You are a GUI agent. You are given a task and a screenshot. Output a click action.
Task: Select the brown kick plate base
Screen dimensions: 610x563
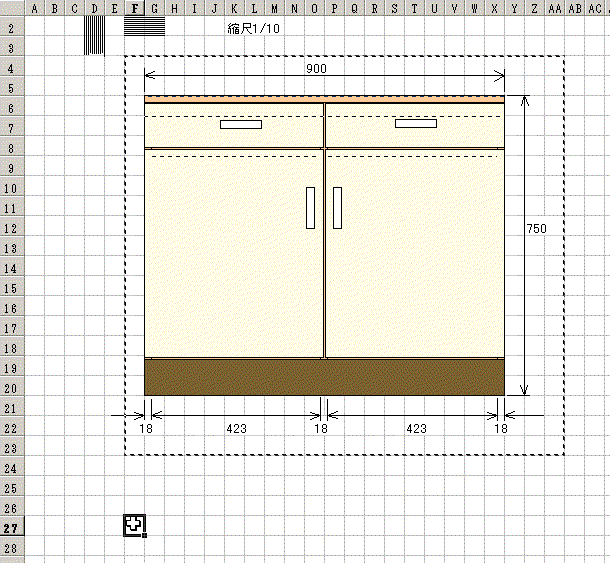click(324, 377)
